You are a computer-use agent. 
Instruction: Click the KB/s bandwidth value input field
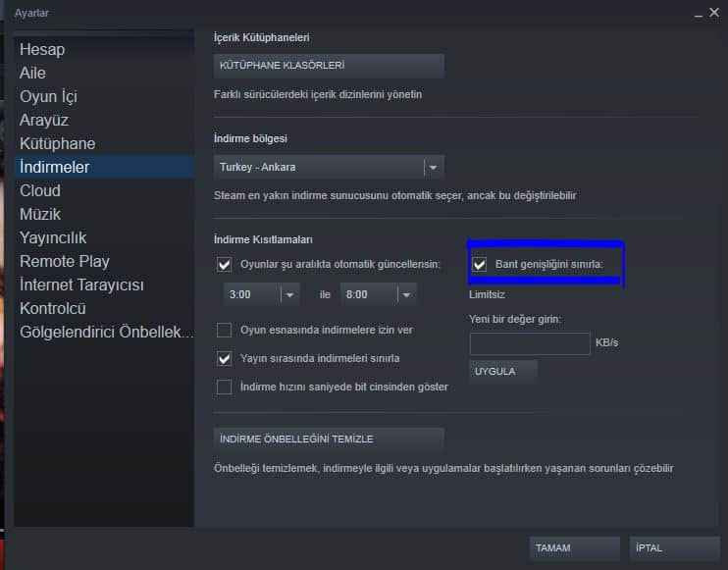coord(530,344)
